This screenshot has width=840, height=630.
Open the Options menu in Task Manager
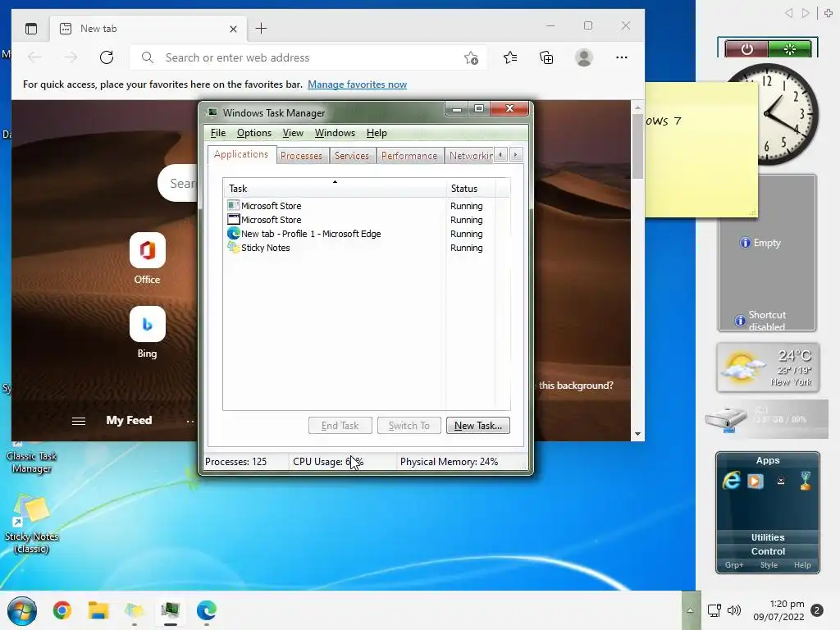coord(254,133)
